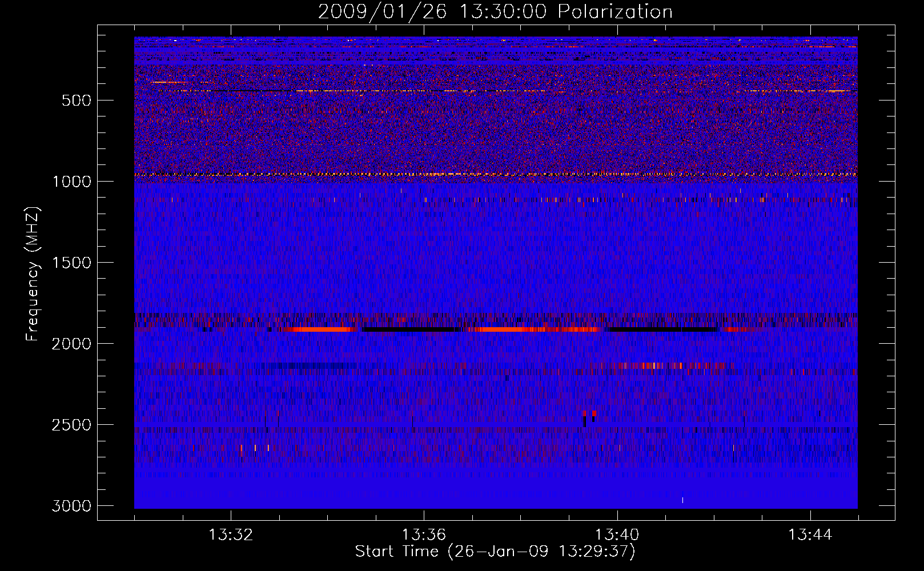Image resolution: width=924 pixels, height=571 pixels.
Task: Click the 13:44 time tick label
Action: click(810, 535)
